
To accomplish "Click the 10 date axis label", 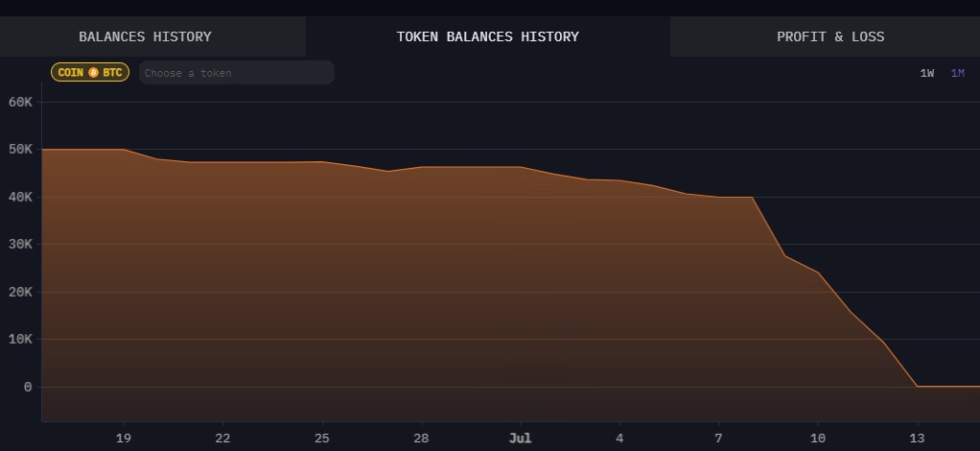I will coord(818,438).
